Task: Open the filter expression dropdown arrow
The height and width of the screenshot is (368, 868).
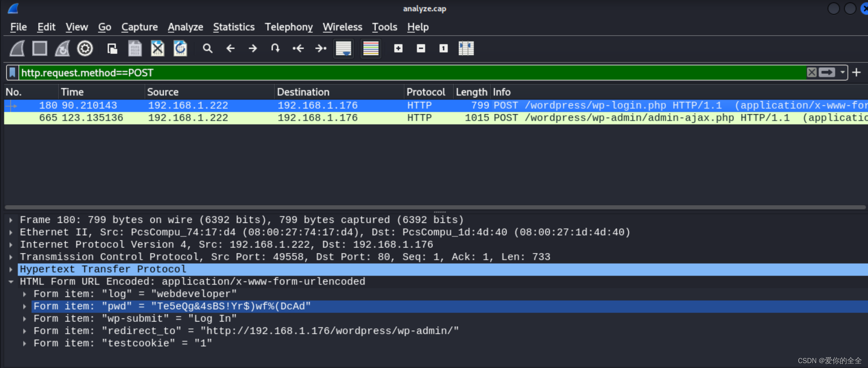Action: pyautogui.click(x=843, y=72)
